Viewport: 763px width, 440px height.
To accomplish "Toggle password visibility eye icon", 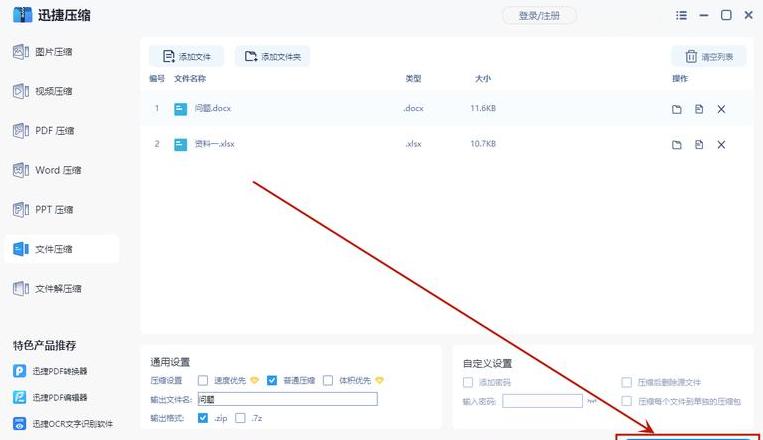I will click(x=592, y=401).
